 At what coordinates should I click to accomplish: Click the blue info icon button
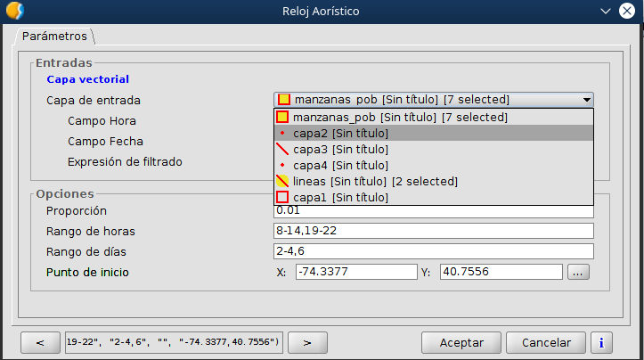[x=602, y=342]
